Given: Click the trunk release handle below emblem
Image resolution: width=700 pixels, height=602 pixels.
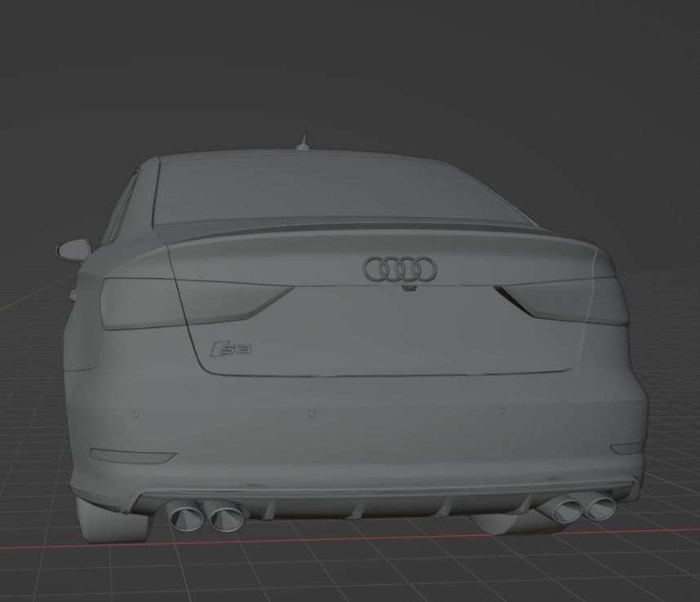Looking at the screenshot, I should pos(410,288).
